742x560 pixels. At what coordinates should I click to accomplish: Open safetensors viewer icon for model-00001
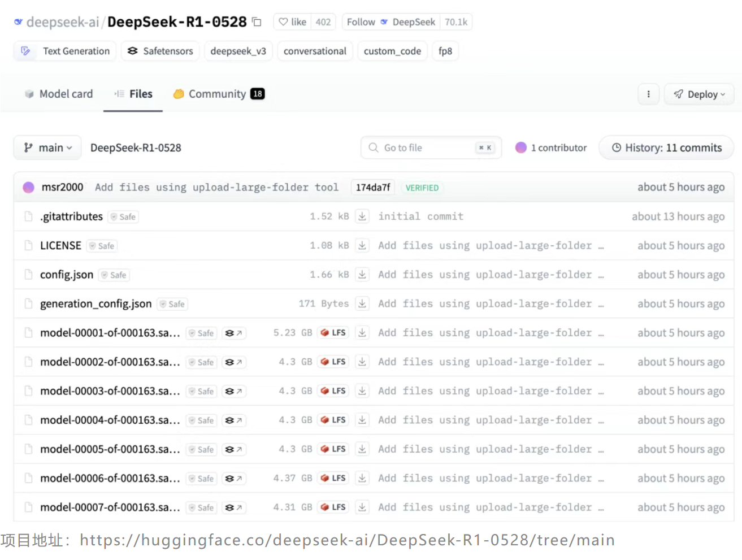point(233,333)
